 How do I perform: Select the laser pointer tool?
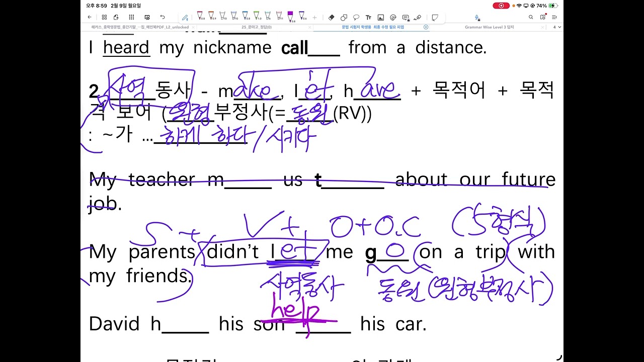pyautogui.click(x=417, y=18)
